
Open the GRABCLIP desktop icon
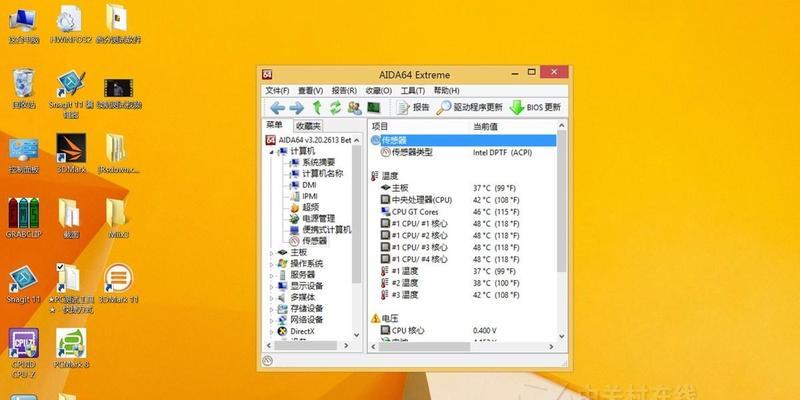[23, 218]
